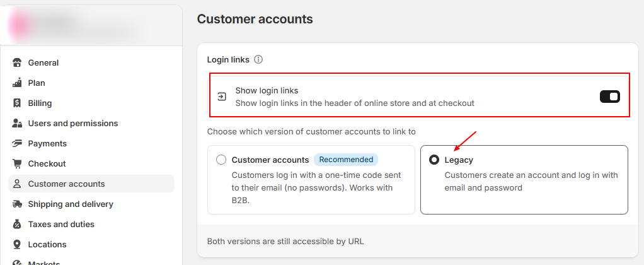Screen dimensions: 644x265
Task: Go to Shipping and delivery settings
Action: point(71,204)
